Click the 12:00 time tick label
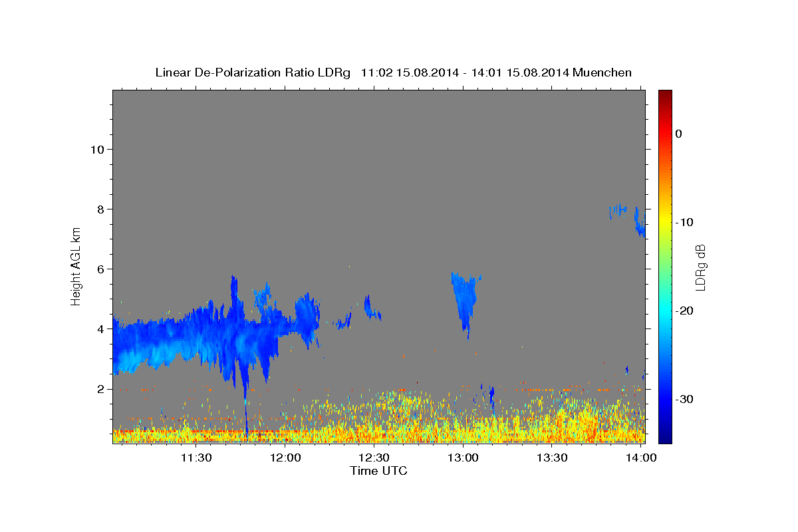Screen dimensions: 798x532 click(286, 458)
